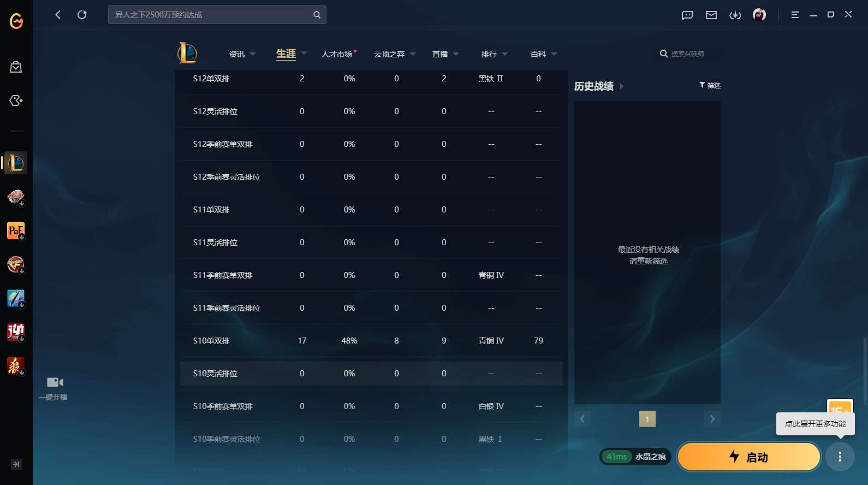Select the S12灵活排位 row
868x485 pixels.
point(371,111)
